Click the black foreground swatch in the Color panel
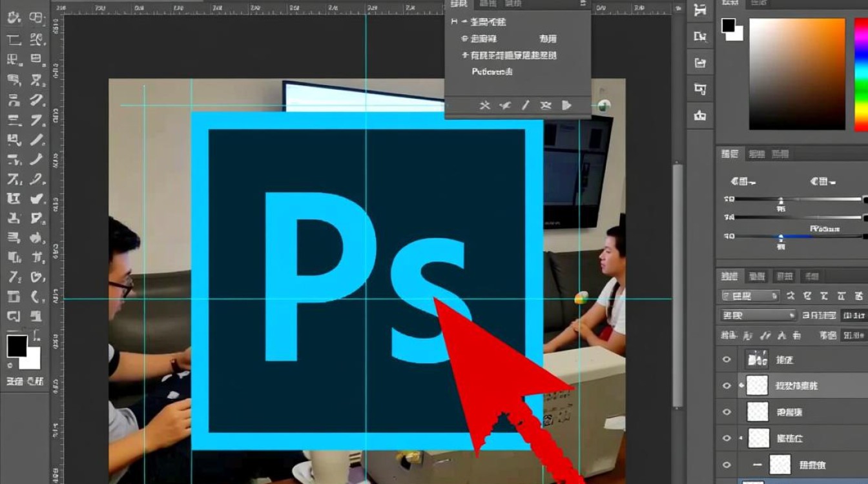Image resolution: width=868 pixels, height=484 pixels. 728,25
